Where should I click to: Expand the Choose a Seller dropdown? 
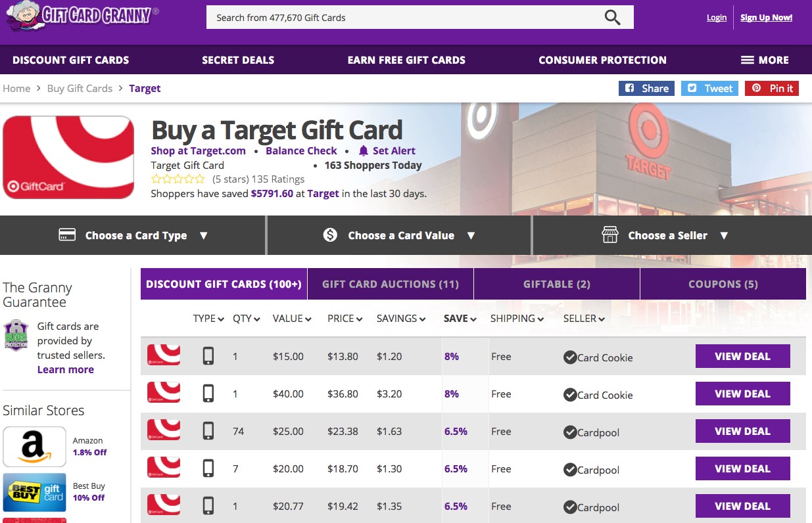(672, 235)
